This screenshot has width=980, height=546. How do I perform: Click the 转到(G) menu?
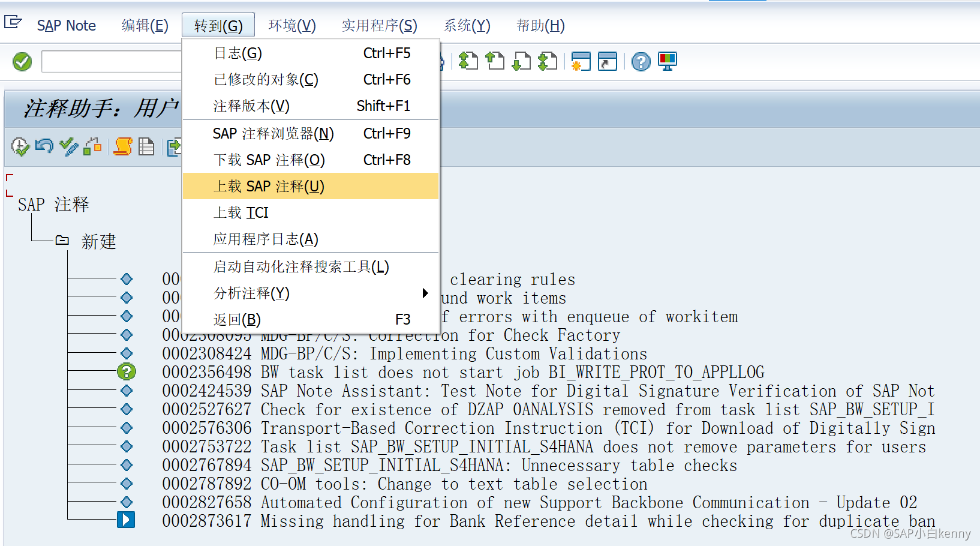point(218,26)
